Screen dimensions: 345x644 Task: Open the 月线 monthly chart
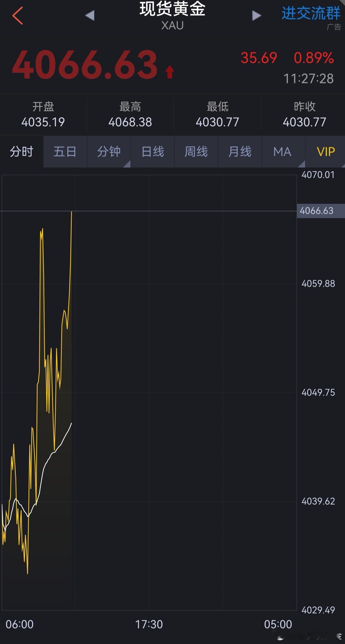pyautogui.click(x=240, y=152)
